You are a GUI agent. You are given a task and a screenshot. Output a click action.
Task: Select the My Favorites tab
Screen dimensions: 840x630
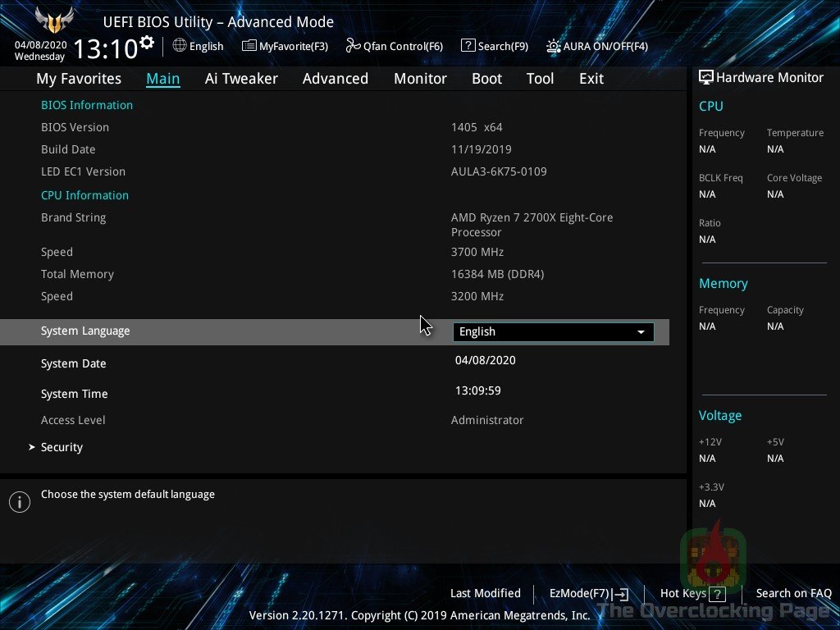click(x=79, y=79)
